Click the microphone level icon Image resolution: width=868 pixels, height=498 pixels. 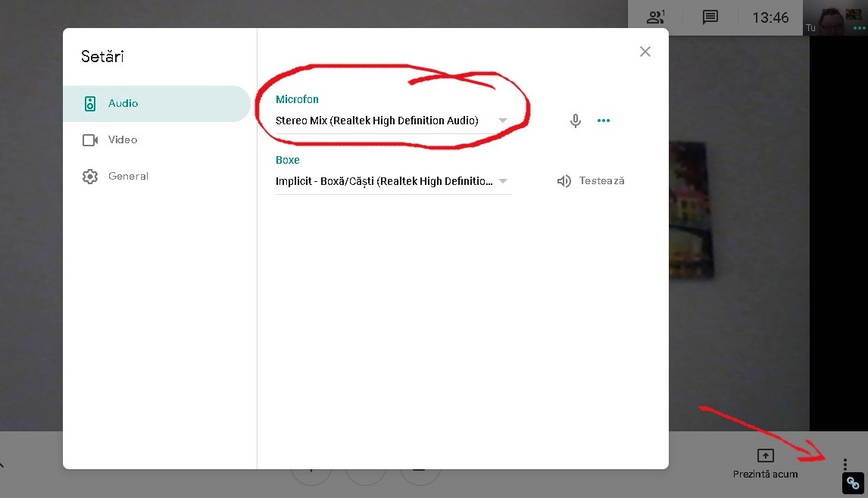[575, 121]
